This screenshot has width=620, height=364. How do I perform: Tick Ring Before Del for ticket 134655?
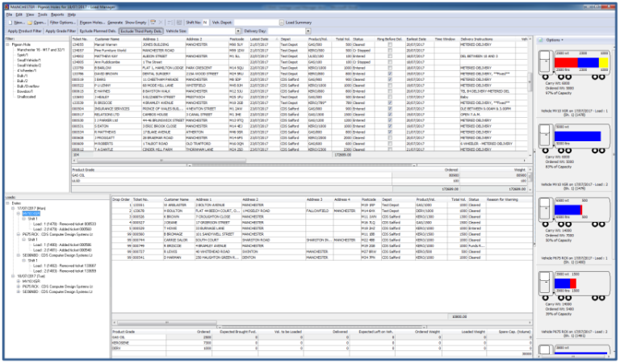390,43
